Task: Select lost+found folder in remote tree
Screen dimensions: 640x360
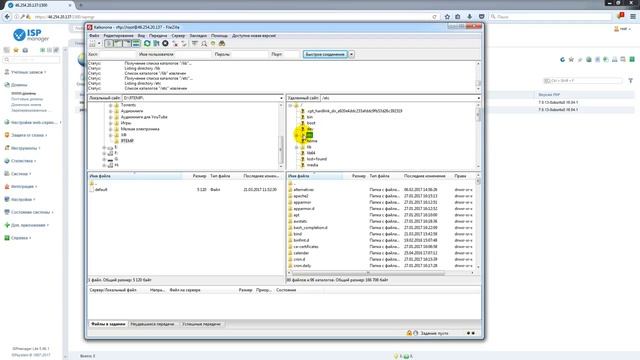Action: point(317,159)
